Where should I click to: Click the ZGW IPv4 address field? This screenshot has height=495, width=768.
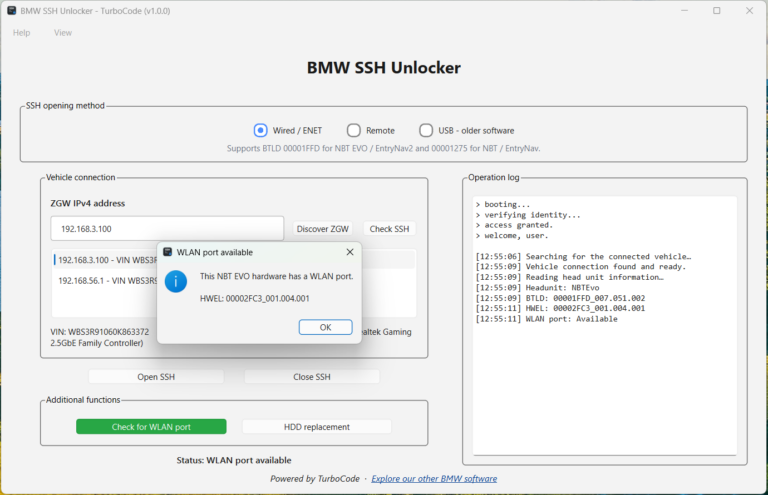point(167,229)
